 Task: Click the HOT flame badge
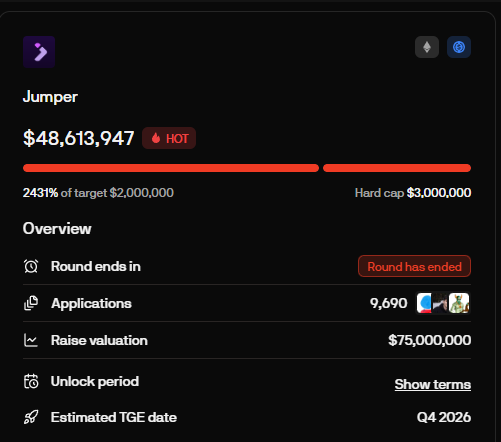[169, 138]
